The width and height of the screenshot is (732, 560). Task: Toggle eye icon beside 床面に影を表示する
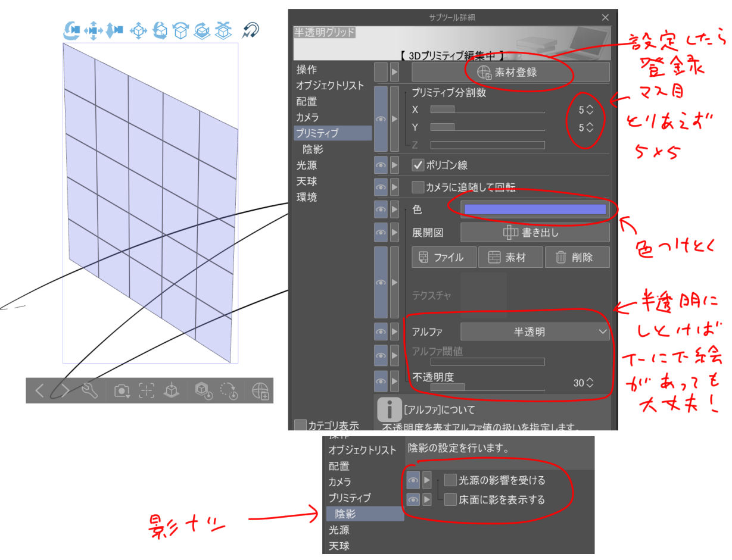(413, 499)
